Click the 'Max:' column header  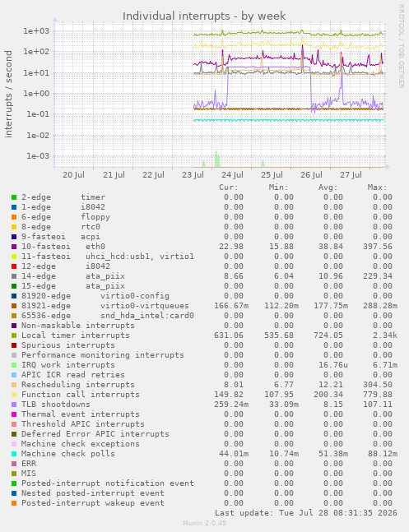(378, 187)
